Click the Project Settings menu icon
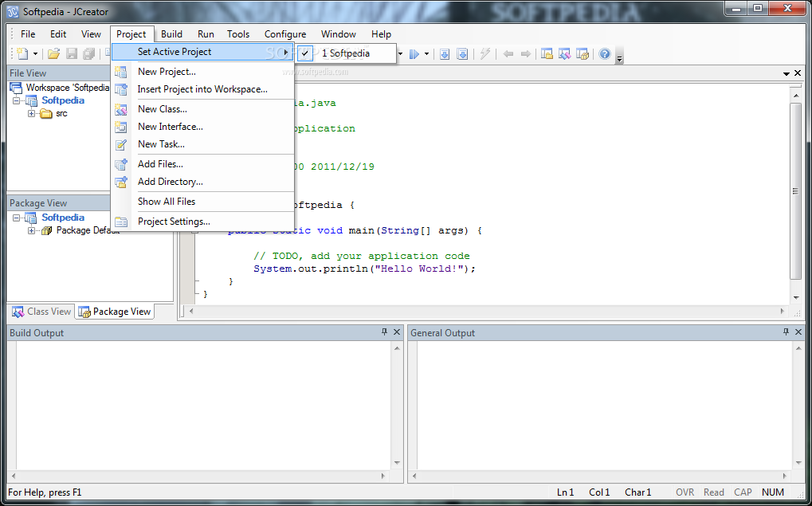 pos(120,222)
